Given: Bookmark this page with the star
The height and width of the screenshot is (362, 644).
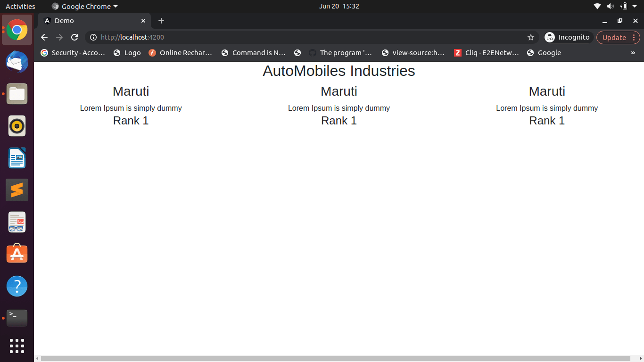Looking at the screenshot, I should click(x=531, y=37).
